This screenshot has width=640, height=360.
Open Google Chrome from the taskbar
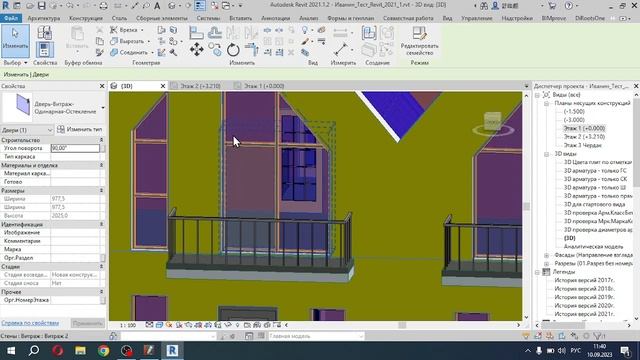point(103,351)
